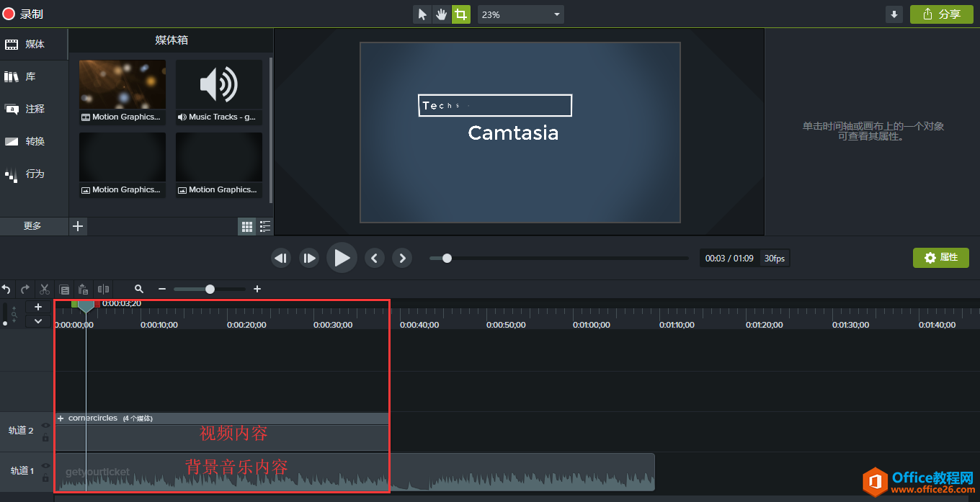This screenshot has width=980, height=502.
Task: Toggle visibility eye of 轨道 2
Action: (x=45, y=425)
